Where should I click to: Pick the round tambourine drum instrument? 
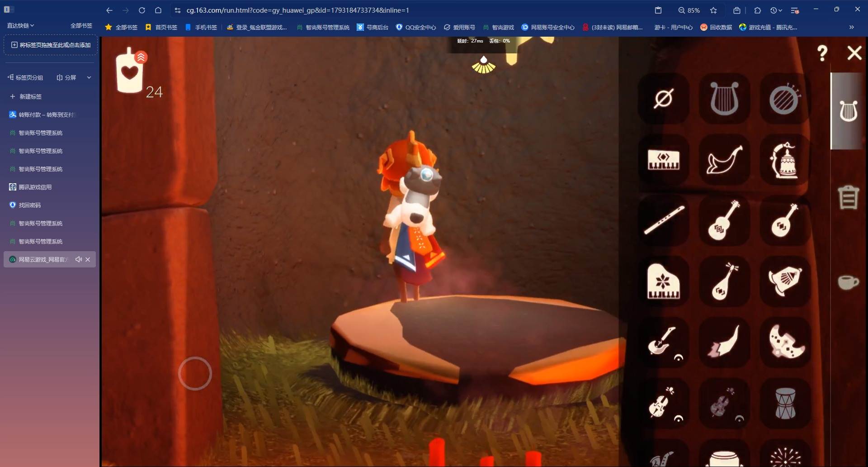(x=785, y=99)
